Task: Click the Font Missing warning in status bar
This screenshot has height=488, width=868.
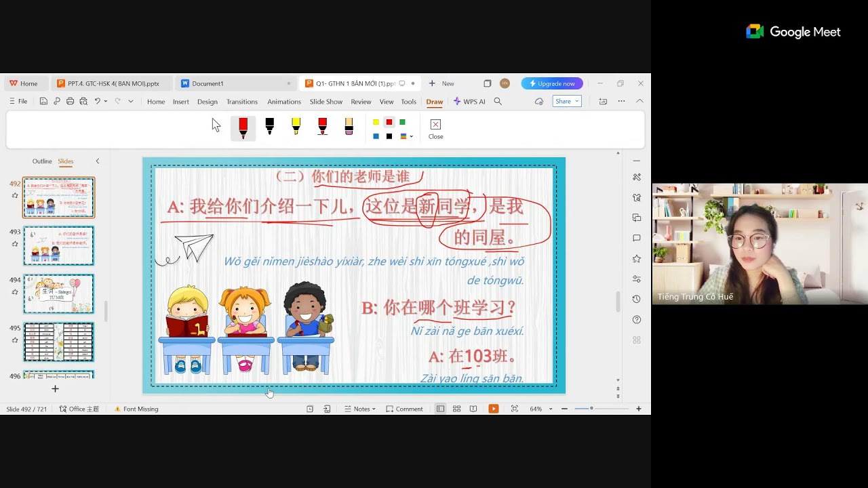Action: pyautogui.click(x=136, y=409)
